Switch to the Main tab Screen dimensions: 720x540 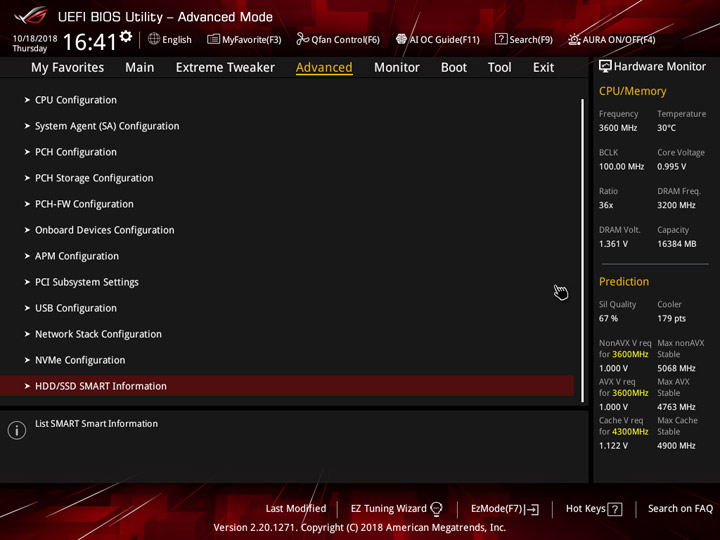tap(140, 68)
